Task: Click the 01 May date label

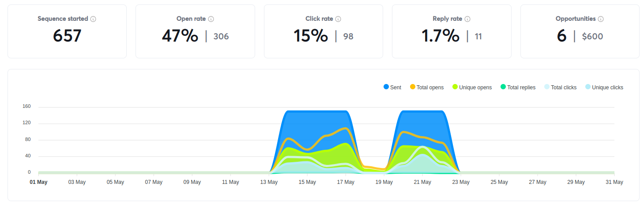Action: pyautogui.click(x=38, y=182)
